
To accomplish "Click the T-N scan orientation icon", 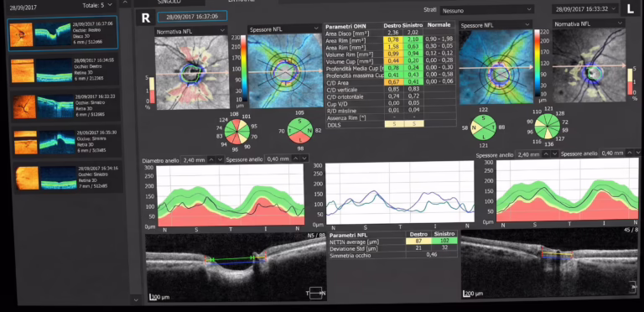I will 317,293.
